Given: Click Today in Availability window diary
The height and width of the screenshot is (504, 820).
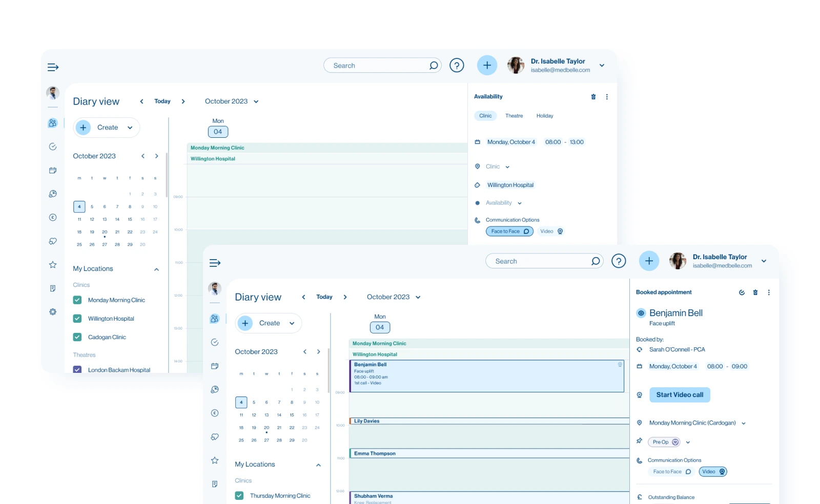Looking at the screenshot, I should tap(162, 101).
